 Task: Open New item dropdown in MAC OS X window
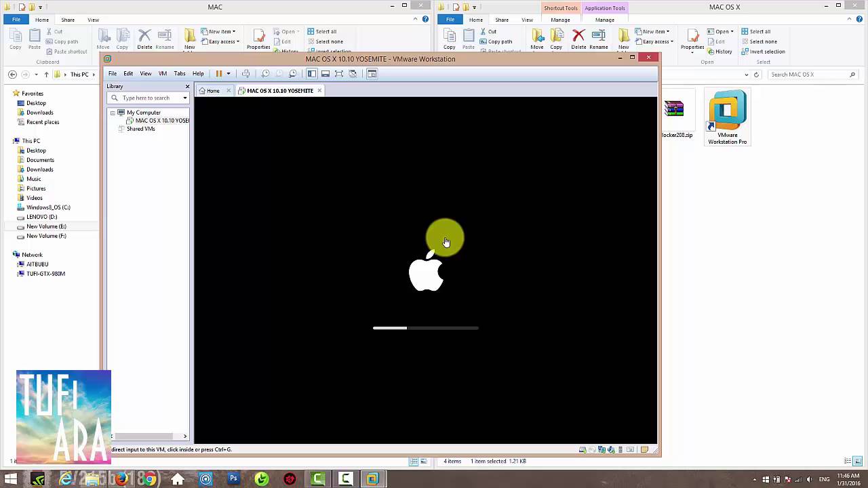652,32
